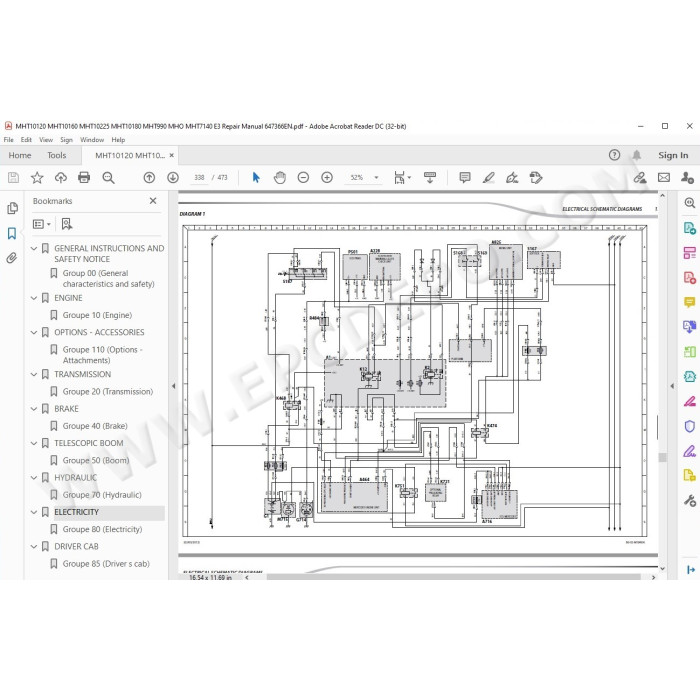Viewport: 700px width, 700px height.
Task: Open the Edit menu
Action: point(26,140)
